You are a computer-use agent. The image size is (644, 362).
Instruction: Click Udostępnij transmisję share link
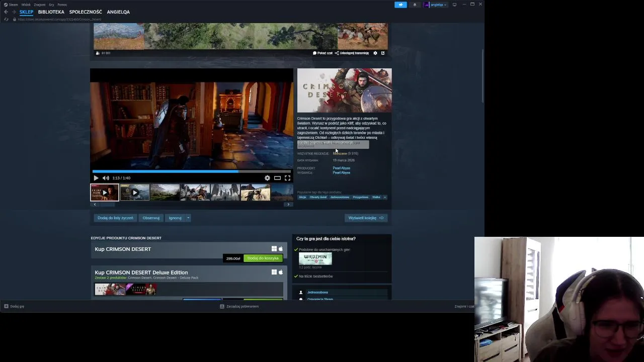click(x=352, y=53)
